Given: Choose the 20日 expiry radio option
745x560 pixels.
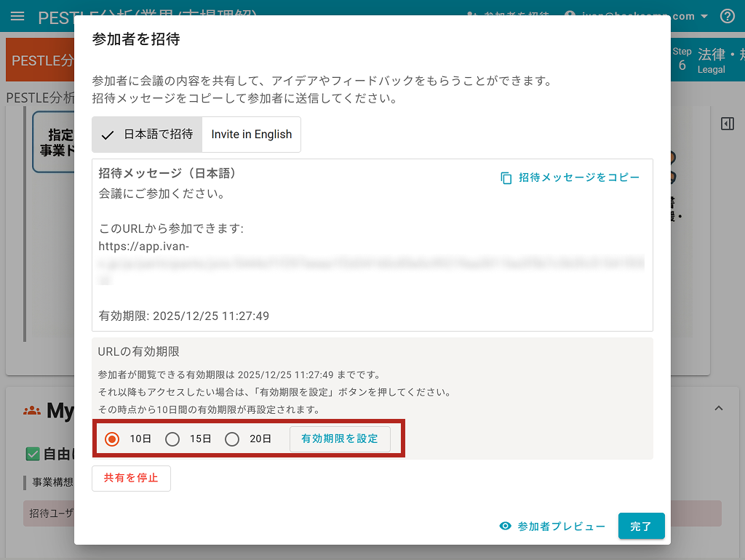Looking at the screenshot, I should coord(232,439).
